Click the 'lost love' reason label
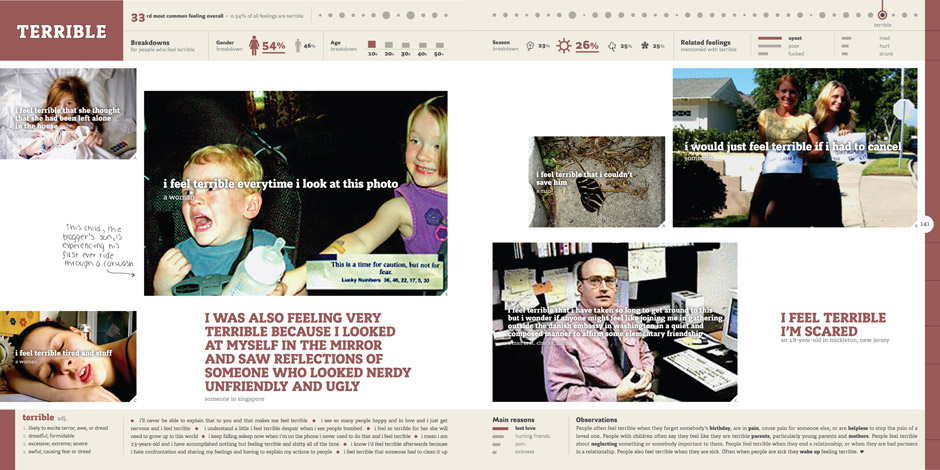The height and width of the screenshot is (470, 940). (x=525, y=429)
